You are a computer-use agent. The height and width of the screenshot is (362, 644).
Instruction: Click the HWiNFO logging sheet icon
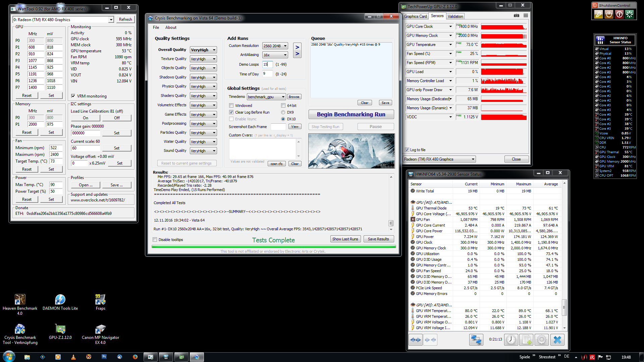pos(526,340)
